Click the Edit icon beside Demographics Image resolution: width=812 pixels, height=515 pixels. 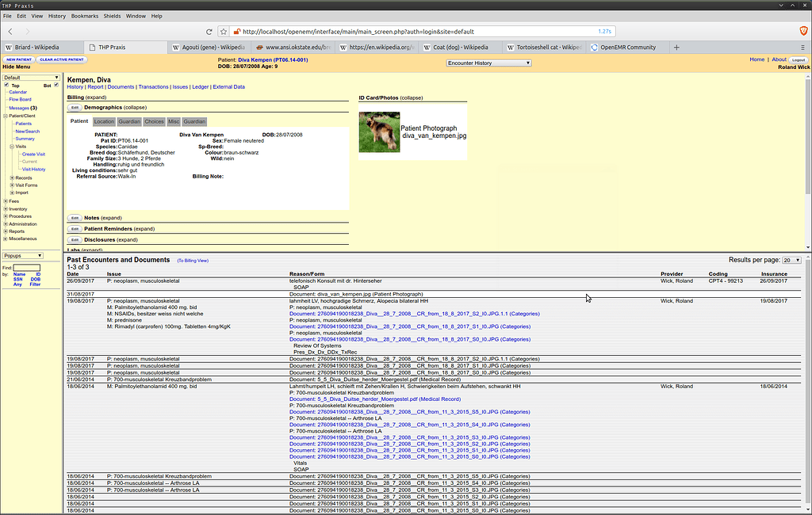point(75,107)
